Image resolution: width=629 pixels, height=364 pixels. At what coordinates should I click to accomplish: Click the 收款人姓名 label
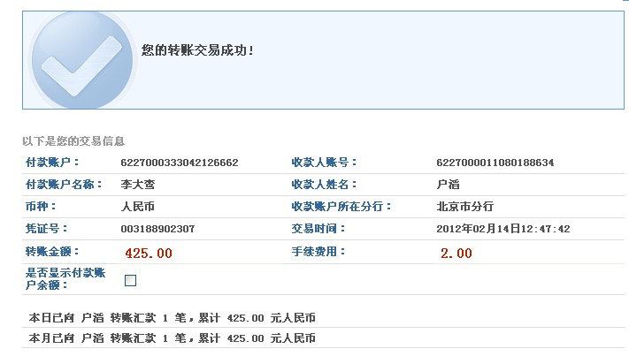(324, 185)
